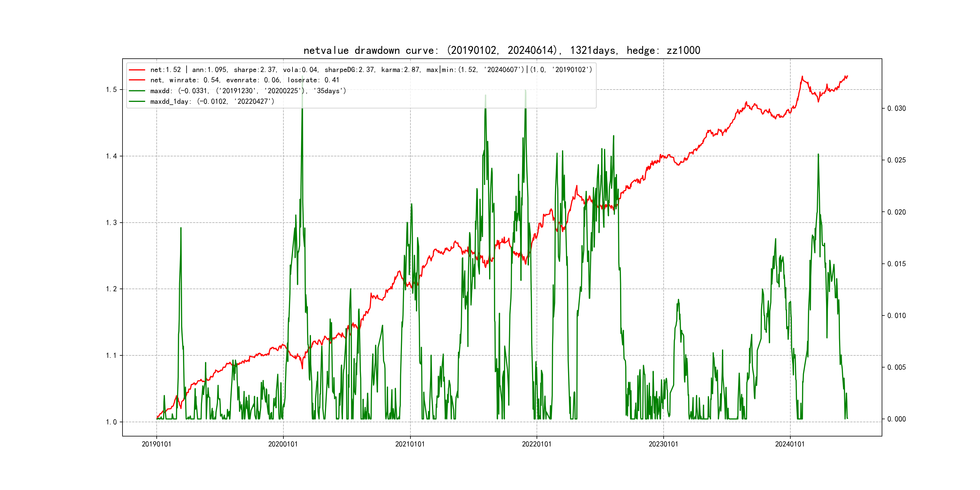This screenshot has width=980, height=490.
Task: Click the 0.015 tick on right axis
Action: point(896,264)
